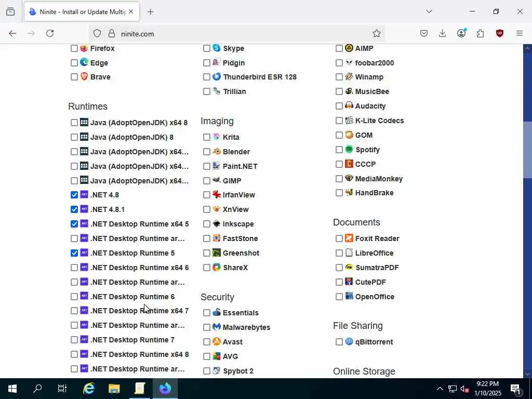Click the Avast icon
Screen dimensions: 532x399
[217, 341]
